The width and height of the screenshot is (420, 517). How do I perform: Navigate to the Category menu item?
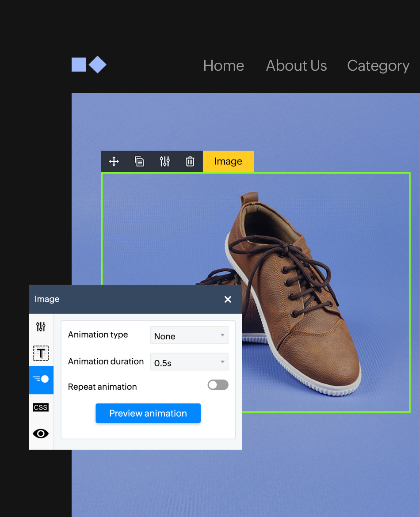point(378,66)
